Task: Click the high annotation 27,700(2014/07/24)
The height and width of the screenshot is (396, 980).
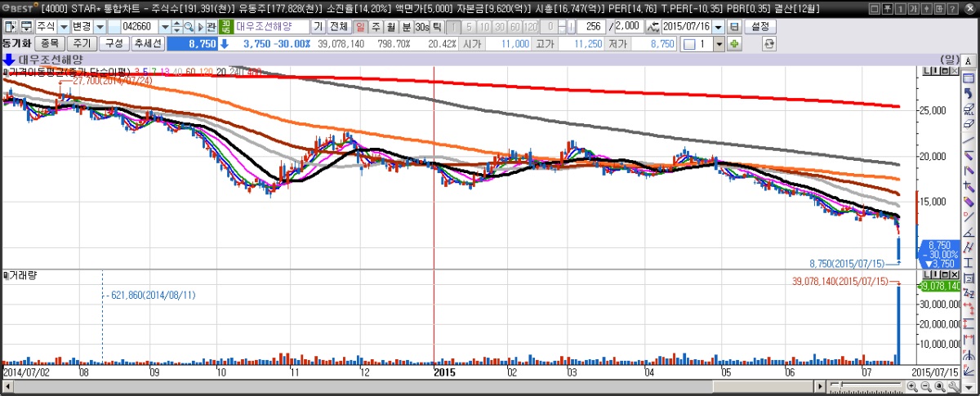Action: [x=113, y=81]
